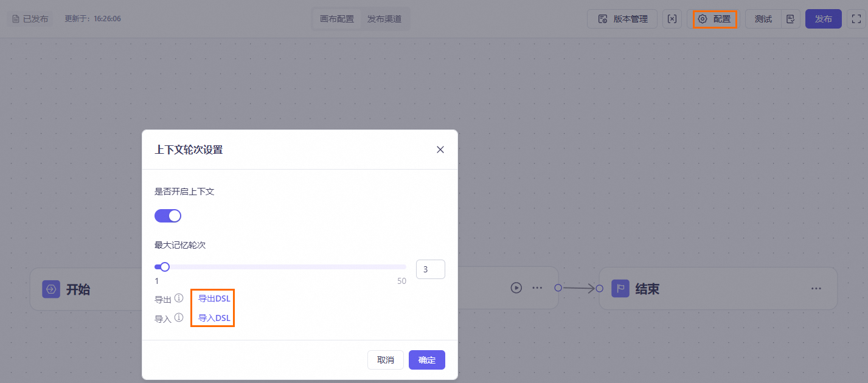Click the run play icon on middle node
The height and width of the screenshot is (383, 868).
516,288
